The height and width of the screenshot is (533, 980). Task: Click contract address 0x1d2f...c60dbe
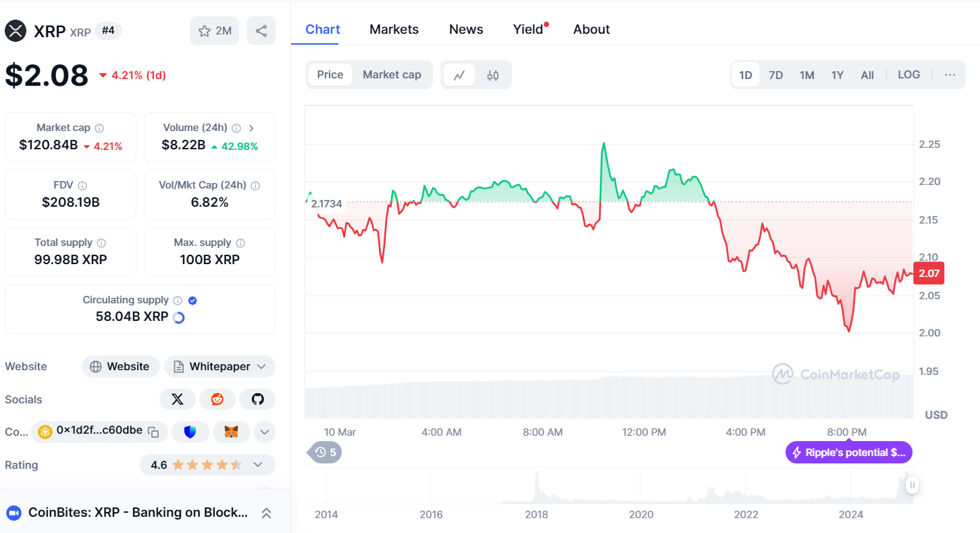pyautogui.click(x=99, y=430)
